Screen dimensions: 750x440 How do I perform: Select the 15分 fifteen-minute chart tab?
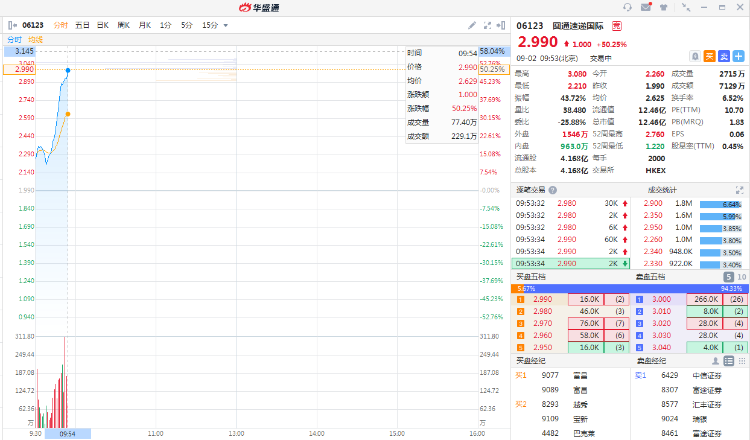(x=210, y=25)
